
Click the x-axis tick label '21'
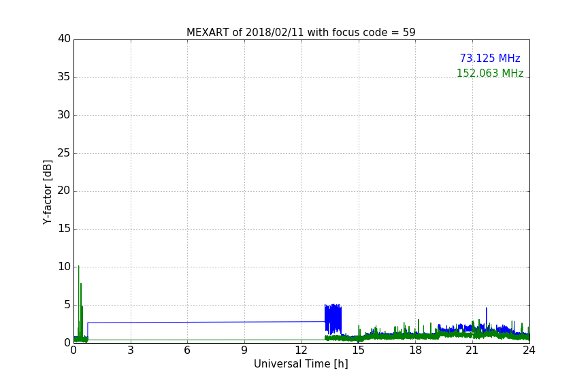(x=472, y=350)
